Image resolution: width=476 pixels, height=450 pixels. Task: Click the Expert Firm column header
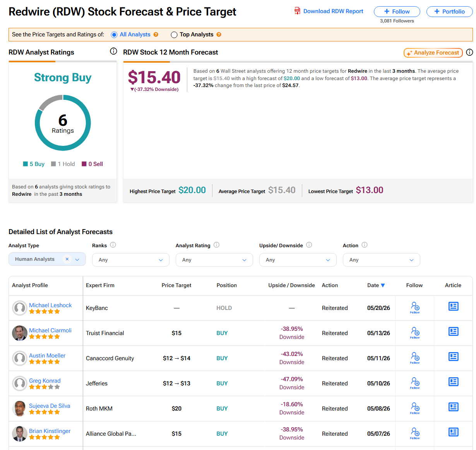(100, 285)
